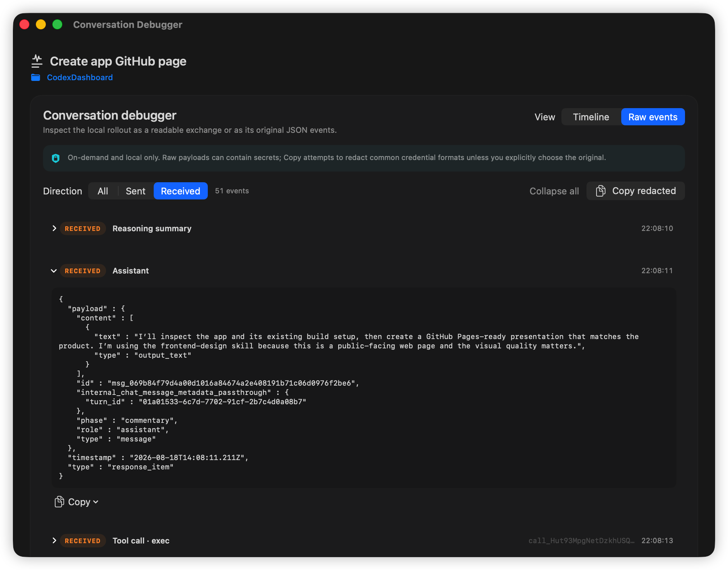The image size is (728, 570).
Task: Click the RECEIVED badge on Reasoning summary
Action: pyautogui.click(x=83, y=228)
